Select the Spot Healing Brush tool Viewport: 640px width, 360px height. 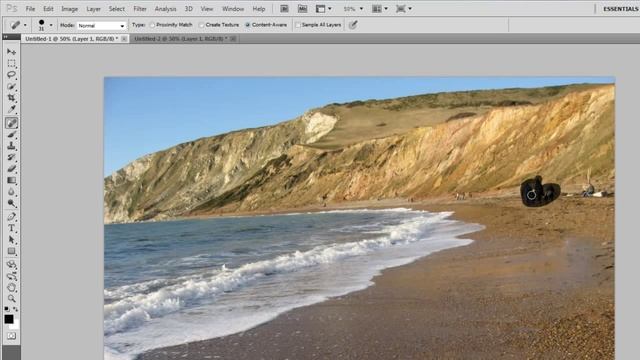pyautogui.click(x=11, y=123)
